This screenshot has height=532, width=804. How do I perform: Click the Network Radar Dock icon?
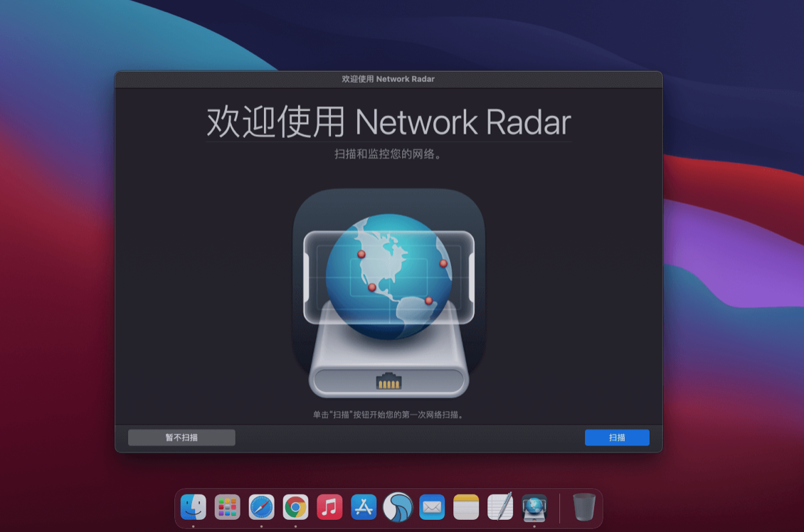click(534, 507)
